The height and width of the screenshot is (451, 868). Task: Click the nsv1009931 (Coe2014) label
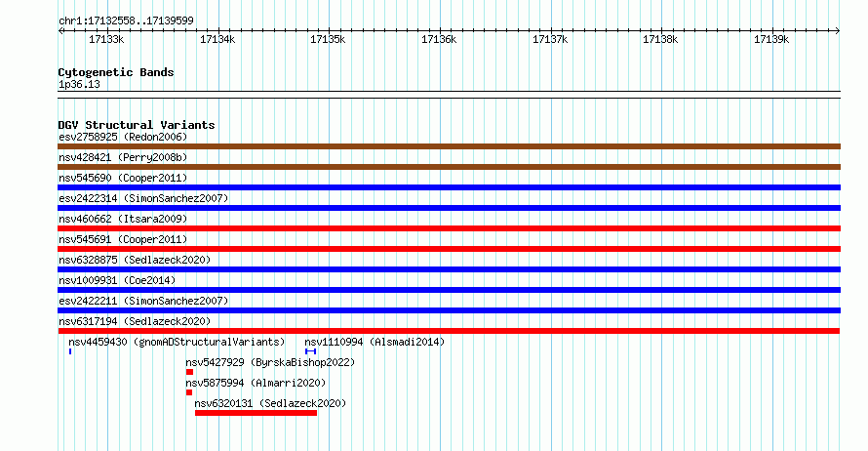click(x=117, y=280)
